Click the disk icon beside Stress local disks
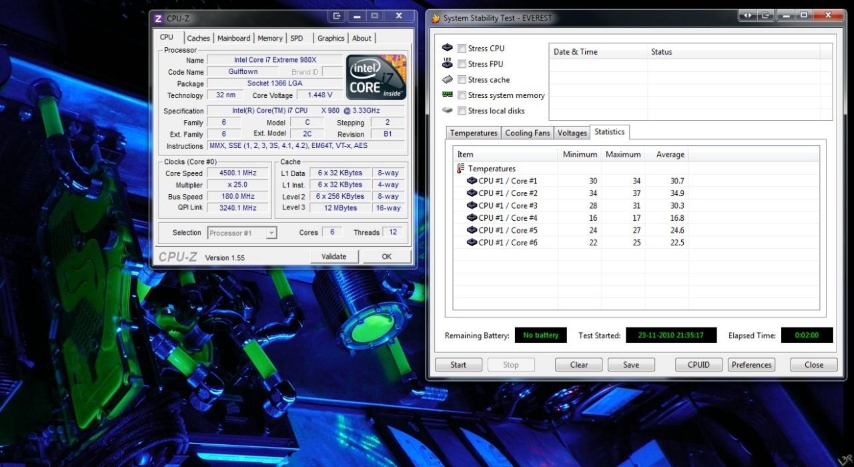This screenshot has height=467, width=854. tap(448, 110)
